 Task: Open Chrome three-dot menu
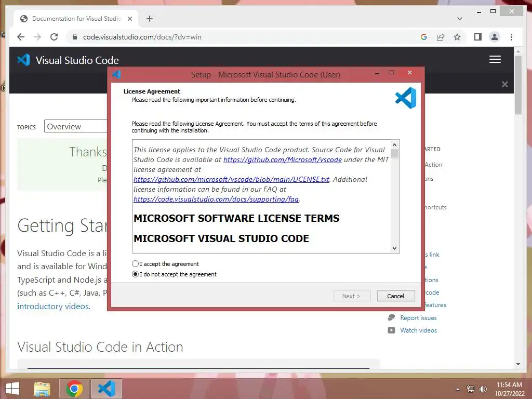click(511, 37)
